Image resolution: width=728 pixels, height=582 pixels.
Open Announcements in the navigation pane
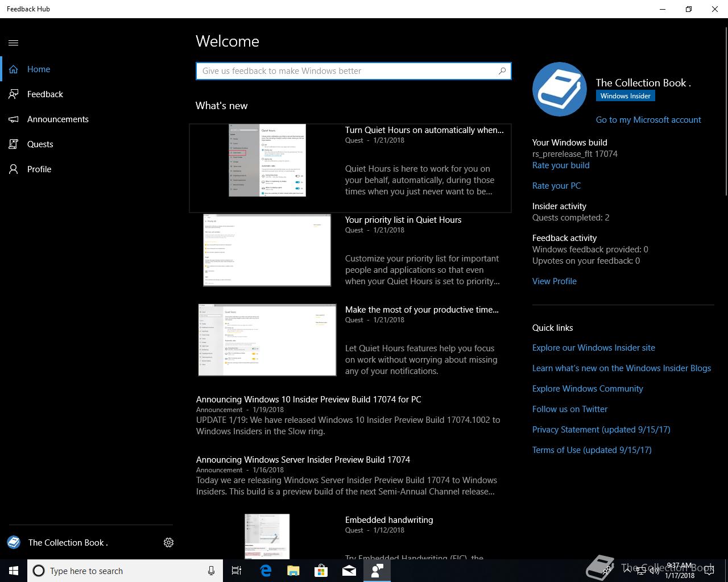pyautogui.click(x=58, y=119)
